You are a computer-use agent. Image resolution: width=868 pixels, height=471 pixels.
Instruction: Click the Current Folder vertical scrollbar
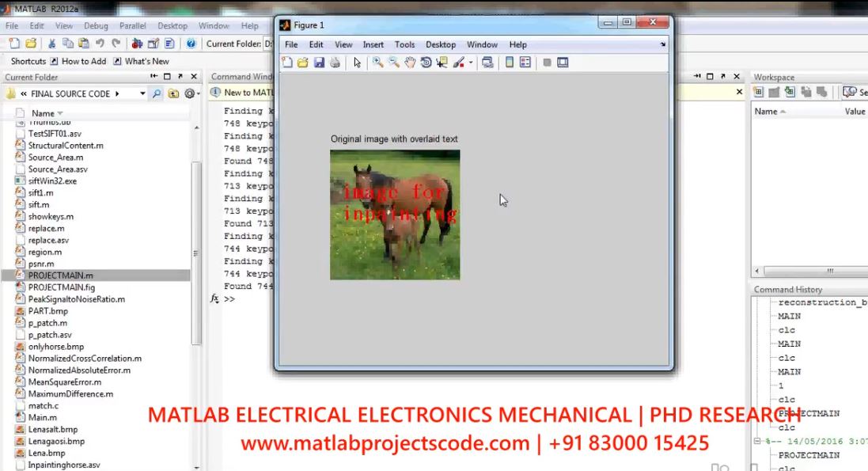[x=196, y=253]
